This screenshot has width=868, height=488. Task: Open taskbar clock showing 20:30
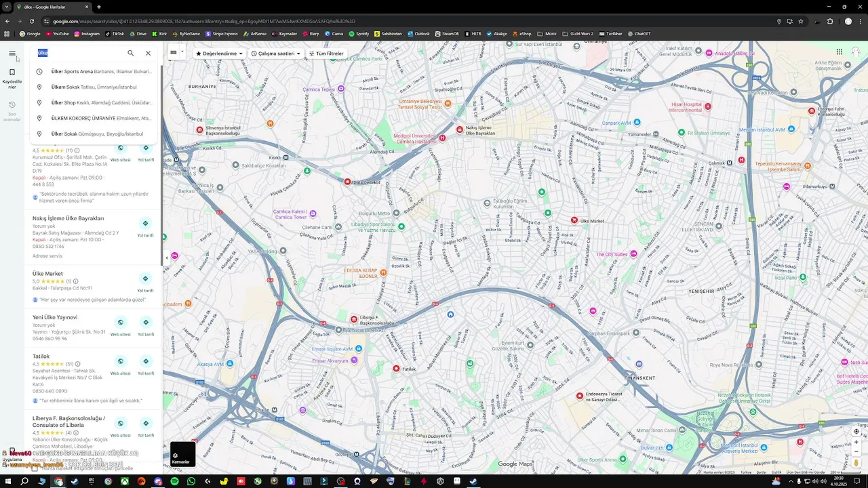(x=840, y=481)
